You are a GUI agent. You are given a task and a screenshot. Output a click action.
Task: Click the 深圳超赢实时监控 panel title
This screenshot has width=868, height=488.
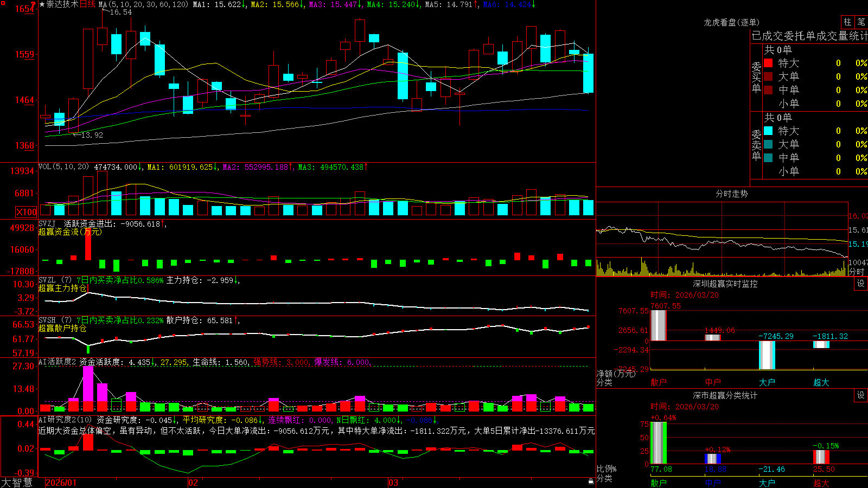click(725, 284)
